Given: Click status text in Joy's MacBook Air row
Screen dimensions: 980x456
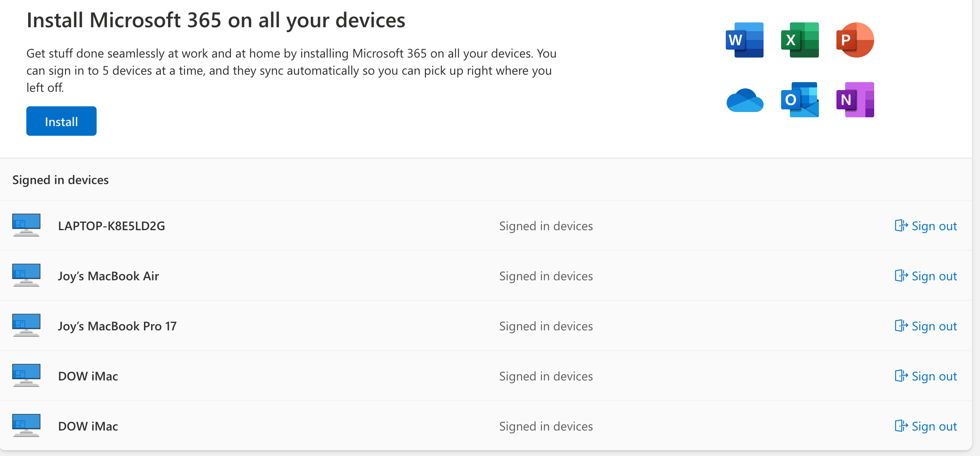Looking at the screenshot, I should click(546, 276).
